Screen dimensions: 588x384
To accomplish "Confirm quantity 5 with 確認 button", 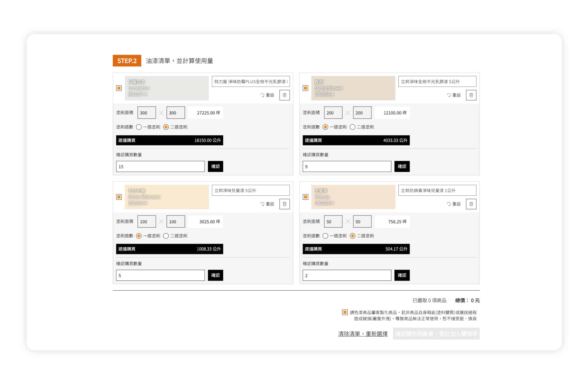I will pyautogui.click(x=215, y=275).
